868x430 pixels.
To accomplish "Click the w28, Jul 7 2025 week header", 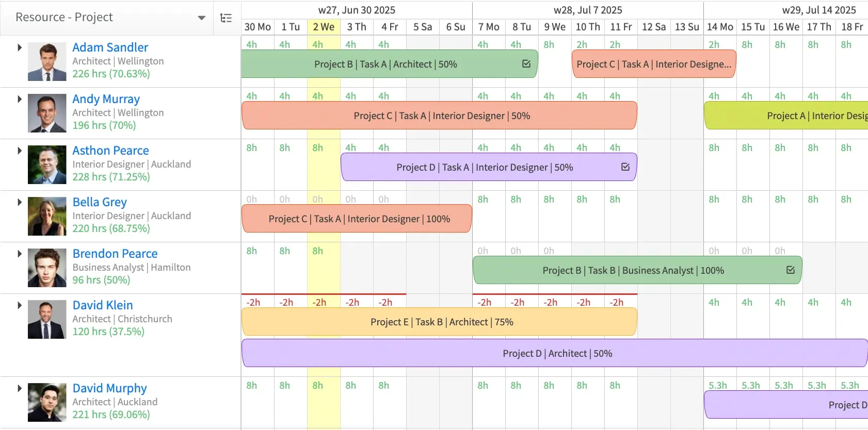I will [x=587, y=9].
